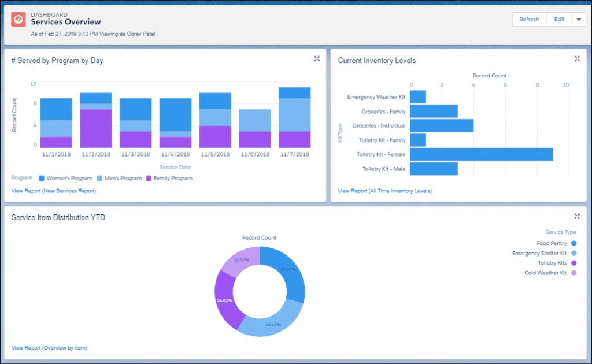The height and width of the screenshot is (364, 592).
Task: Expand the # Served by Program chart fullscreen
Action: point(317,58)
